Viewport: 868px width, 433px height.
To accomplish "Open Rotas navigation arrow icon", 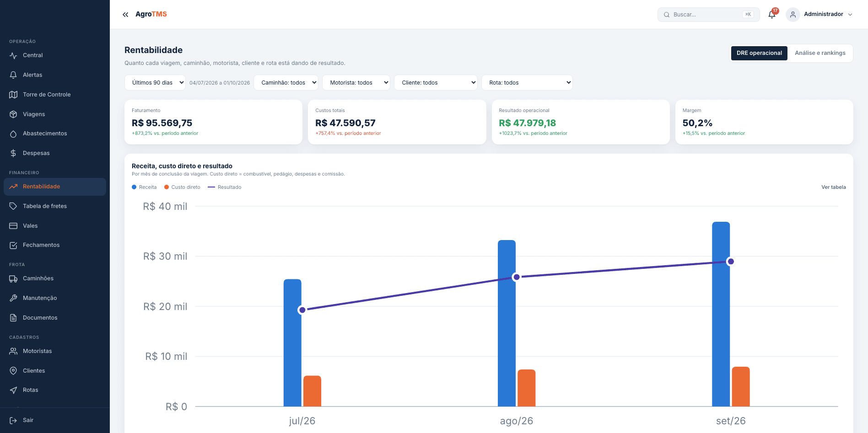I will click(13, 390).
